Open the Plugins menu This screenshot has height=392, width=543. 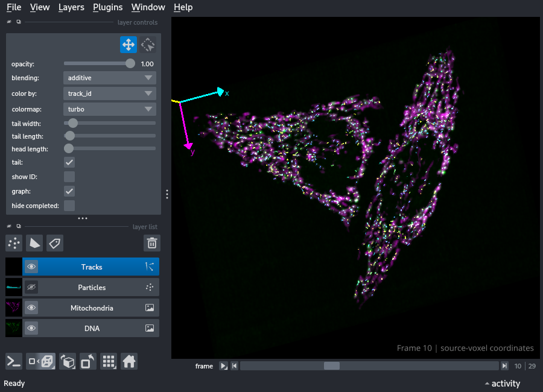108,7
